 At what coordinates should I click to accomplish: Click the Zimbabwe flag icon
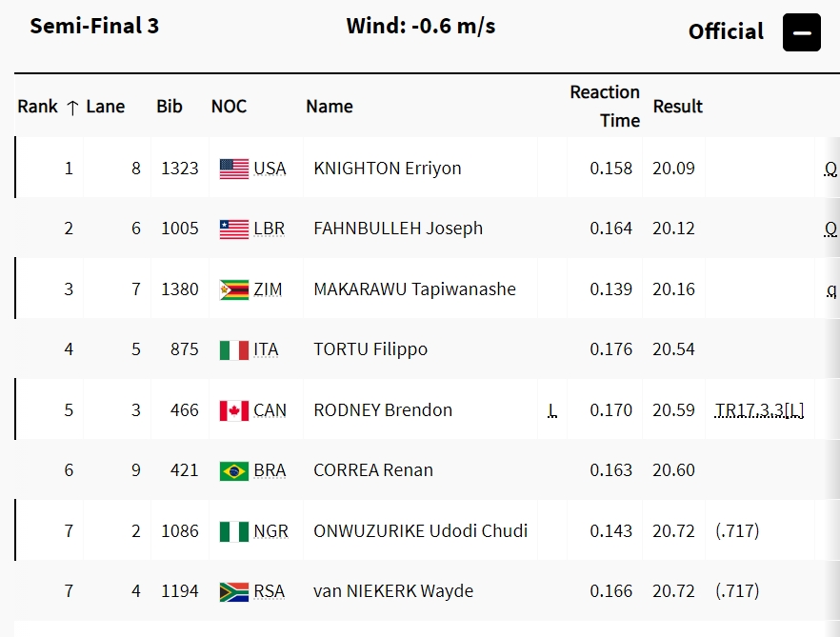(233, 289)
